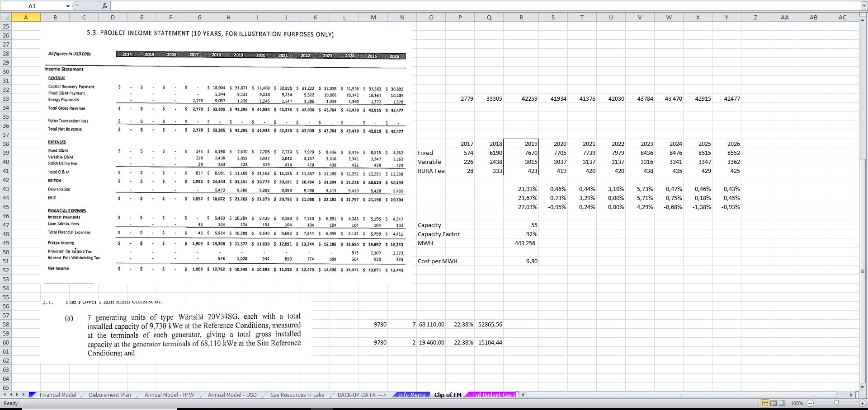Click the zoom slider handle
The image size is (868, 410).
tap(836, 403)
